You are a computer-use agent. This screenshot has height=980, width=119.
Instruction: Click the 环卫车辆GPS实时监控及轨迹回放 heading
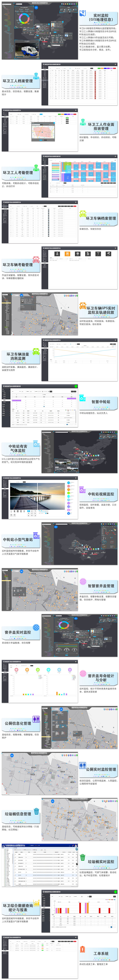[101, 310]
